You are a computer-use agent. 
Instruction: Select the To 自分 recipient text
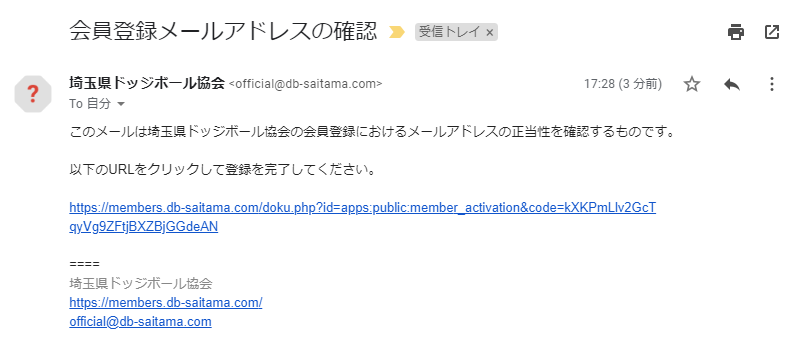pos(90,104)
